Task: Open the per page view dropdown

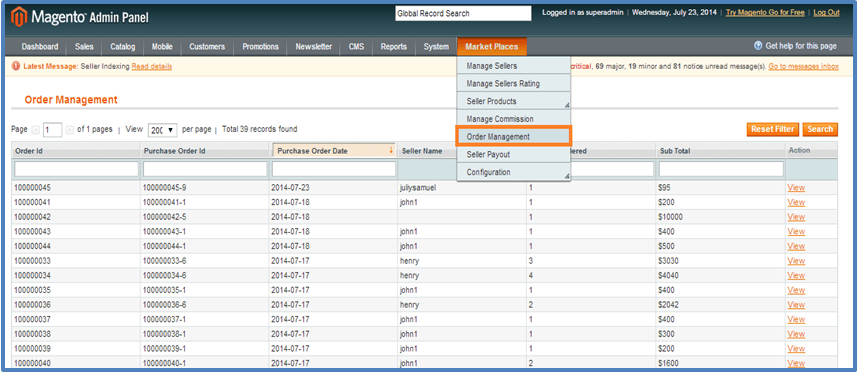Action: pos(162,130)
